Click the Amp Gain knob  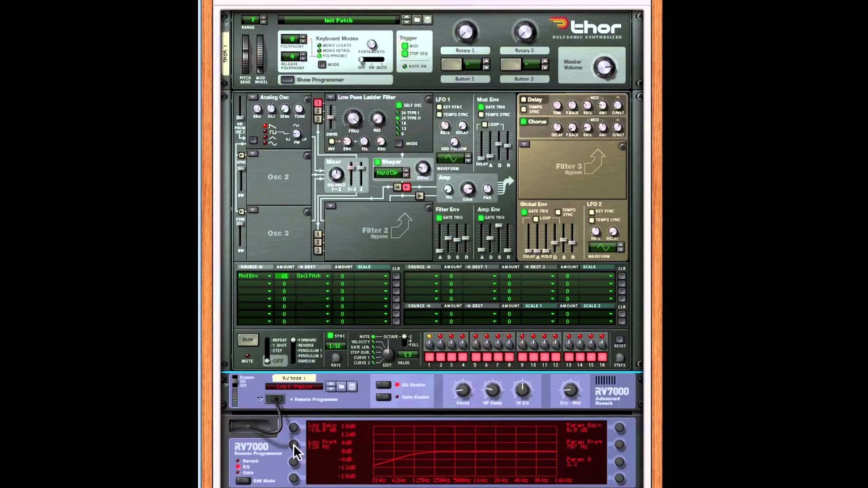point(468,189)
